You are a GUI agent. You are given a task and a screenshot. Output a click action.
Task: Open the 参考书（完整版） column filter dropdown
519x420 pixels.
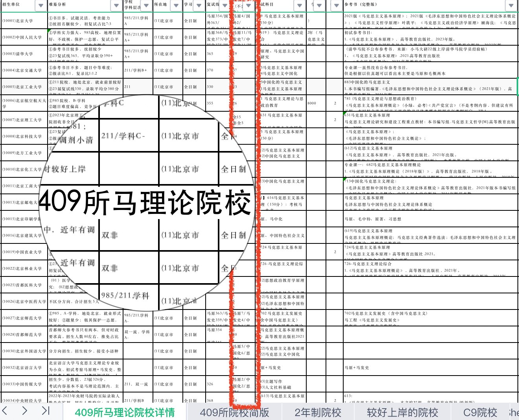(511, 6)
